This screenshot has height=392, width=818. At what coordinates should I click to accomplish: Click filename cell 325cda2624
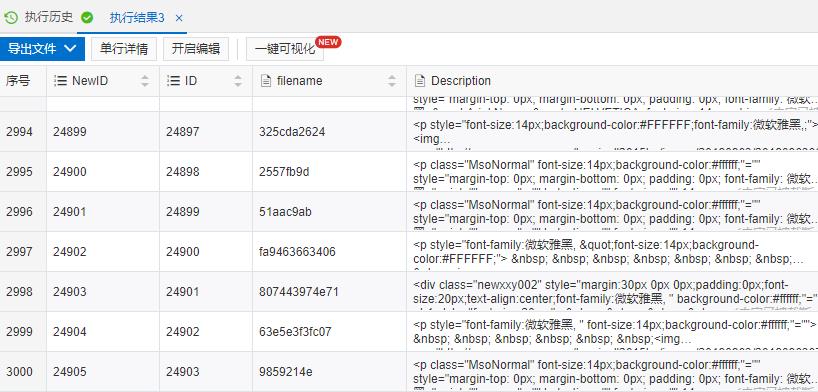(x=329, y=132)
